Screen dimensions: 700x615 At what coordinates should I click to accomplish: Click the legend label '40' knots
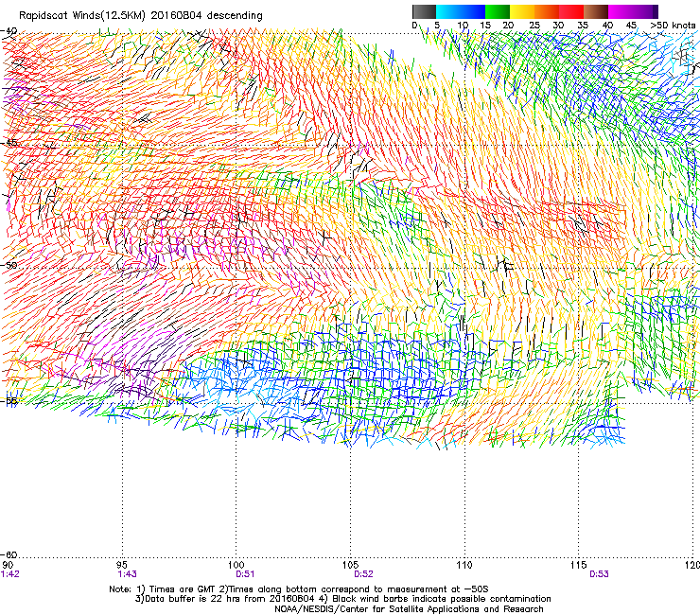tap(607, 26)
